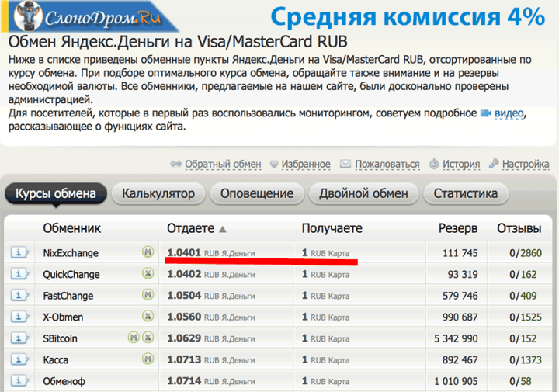Image resolution: width=559 pixels, height=392 pixels.
Task: Select the 1.0401 rate value
Action: [184, 252]
